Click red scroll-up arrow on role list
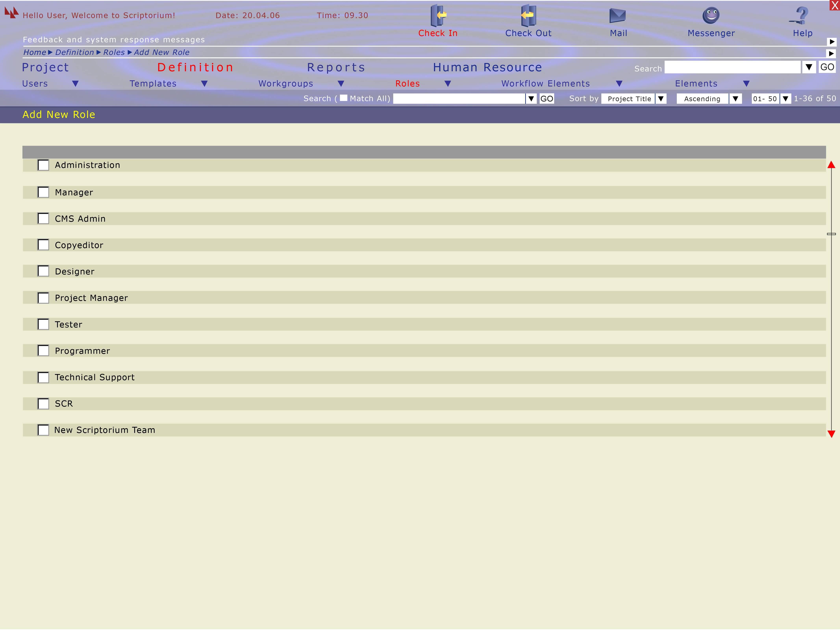 pos(831,165)
